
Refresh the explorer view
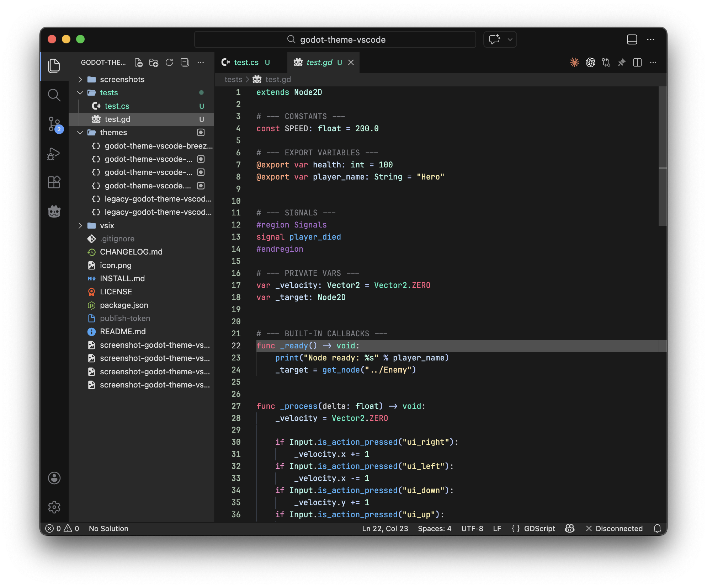(x=169, y=62)
